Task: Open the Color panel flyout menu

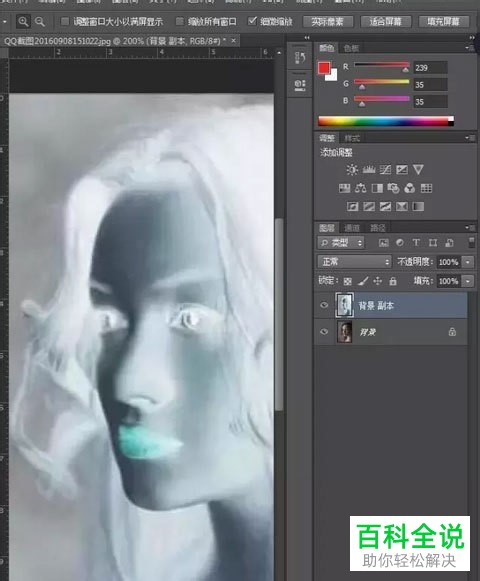Action: point(470,48)
